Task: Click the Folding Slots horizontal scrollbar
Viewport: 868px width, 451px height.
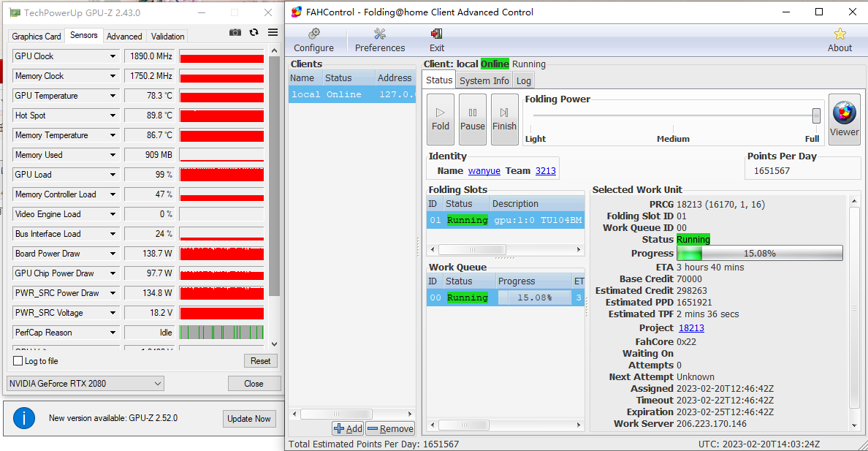Action: tap(472, 249)
